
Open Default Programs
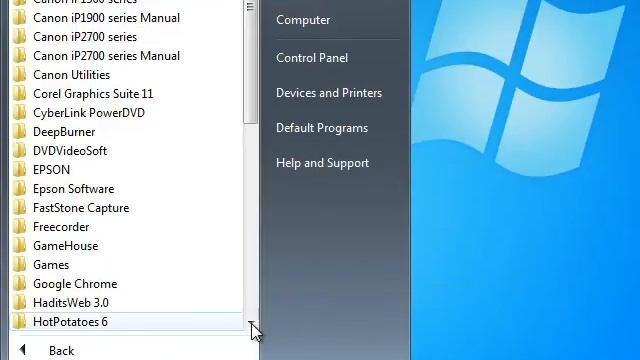tap(322, 128)
